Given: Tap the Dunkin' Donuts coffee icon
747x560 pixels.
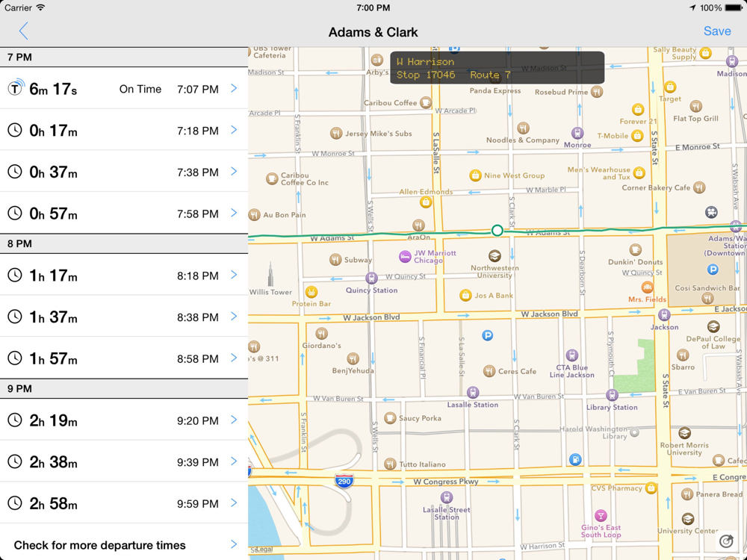Looking at the screenshot, I should pyautogui.click(x=635, y=249).
